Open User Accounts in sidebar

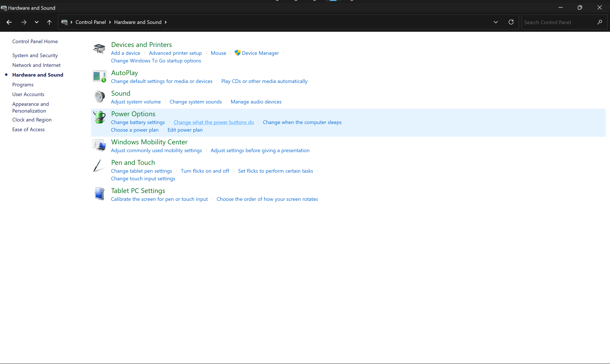click(x=28, y=94)
